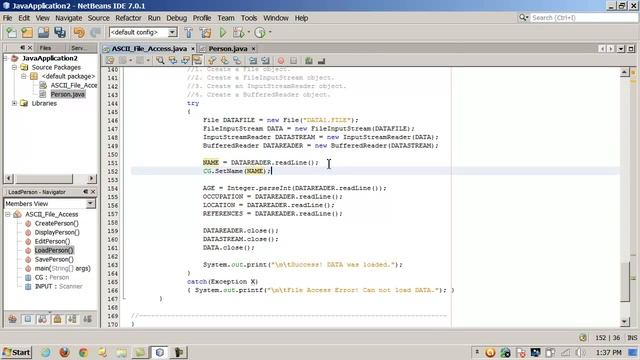Toggle Show Non-Public Members in Navigator

(x=58, y=319)
